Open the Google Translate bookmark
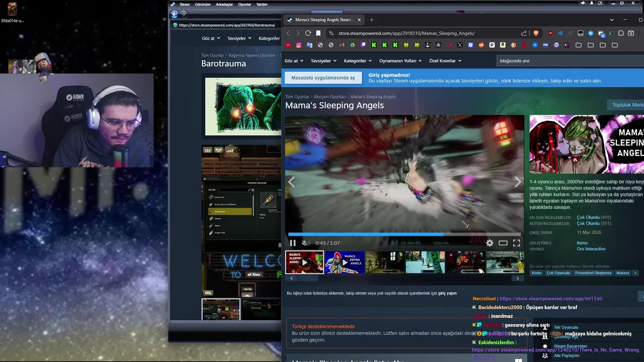 (309, 45)
